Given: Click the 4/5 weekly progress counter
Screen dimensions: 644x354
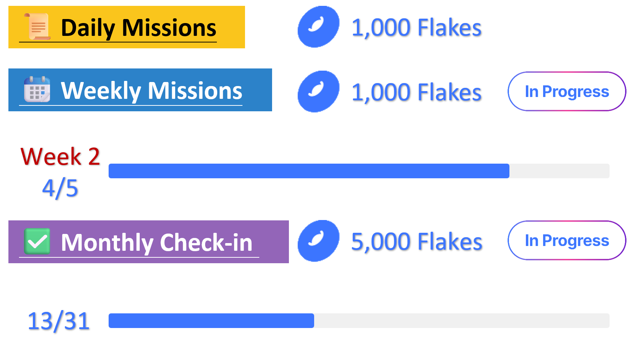Looking at the screenshot, I should click(60, 188).
